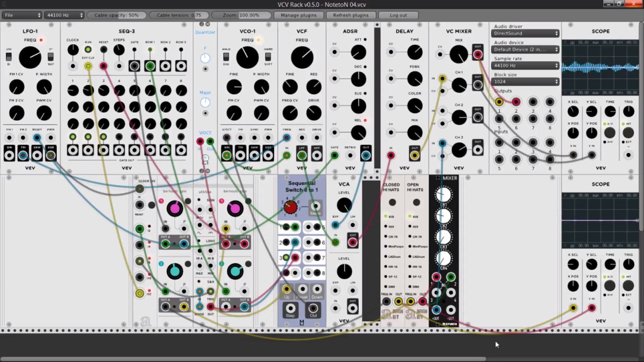This screenshot has width=644, height=362.
Task: Click the Zoom 100.00% slider
Action: point(241,15)
